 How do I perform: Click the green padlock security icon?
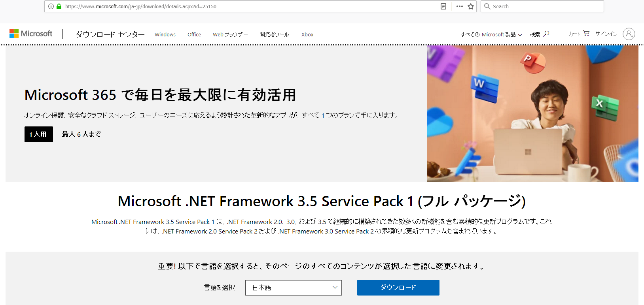pos(59,6)
